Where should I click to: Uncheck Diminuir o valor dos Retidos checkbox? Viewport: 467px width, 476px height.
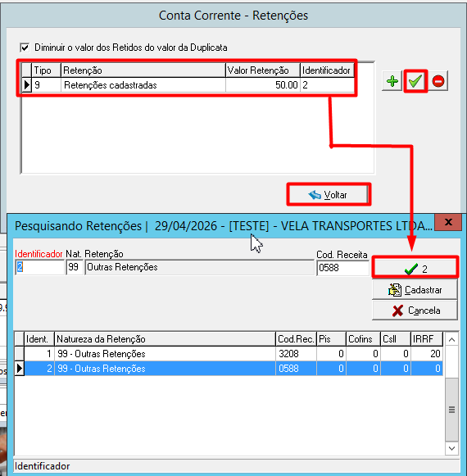[x=25, y=48]
